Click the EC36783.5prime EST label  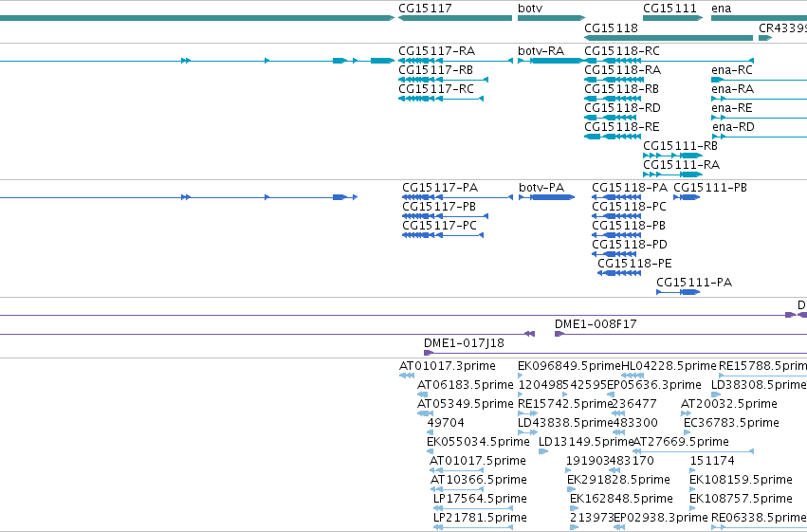[x=731, y=423]
